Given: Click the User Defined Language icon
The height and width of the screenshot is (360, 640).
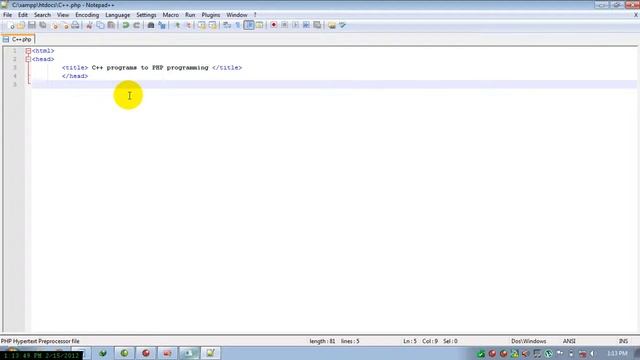Looking at the screenshot, I should (x=259, y=25).
